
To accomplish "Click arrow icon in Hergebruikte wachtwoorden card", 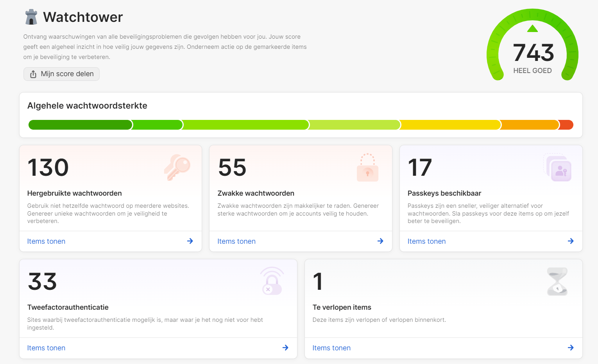I will pyautogui.click(x=190, y=241).
